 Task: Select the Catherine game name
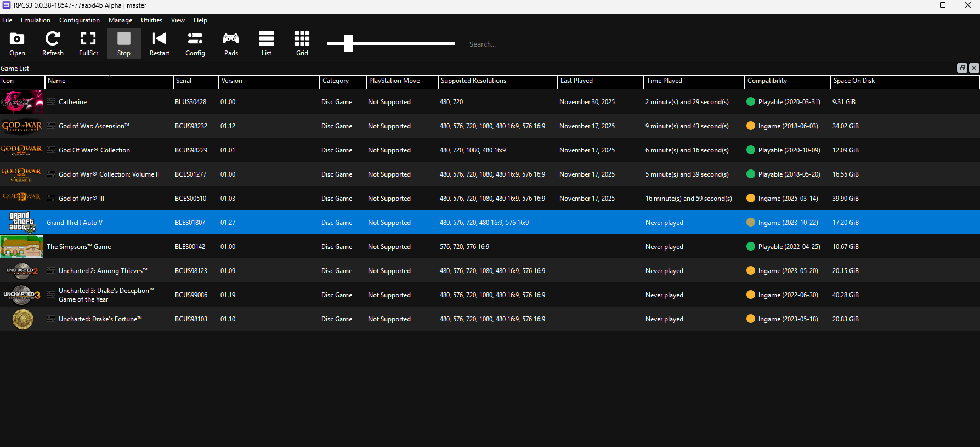[x=73, y=102]
